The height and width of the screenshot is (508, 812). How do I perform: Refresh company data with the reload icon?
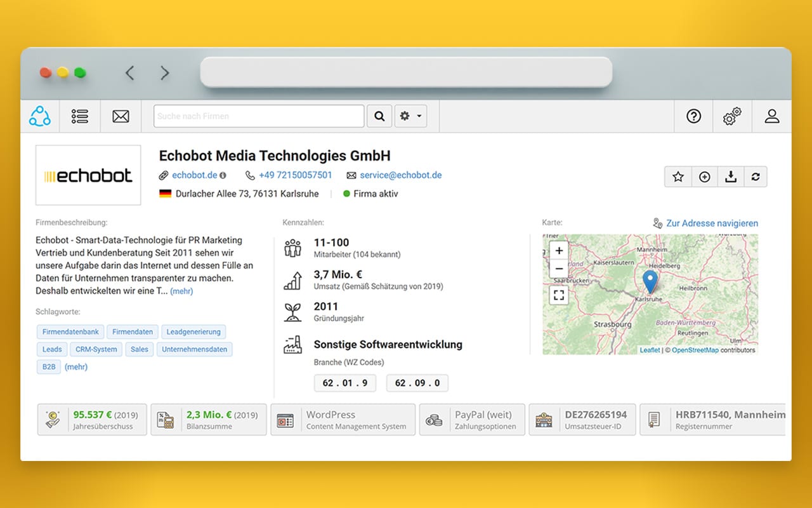pyautogui.click(x=755, y=177)
